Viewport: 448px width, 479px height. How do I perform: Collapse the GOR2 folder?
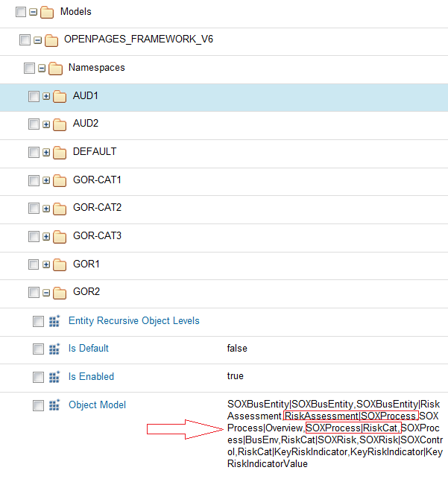click(x=46, y=293)
